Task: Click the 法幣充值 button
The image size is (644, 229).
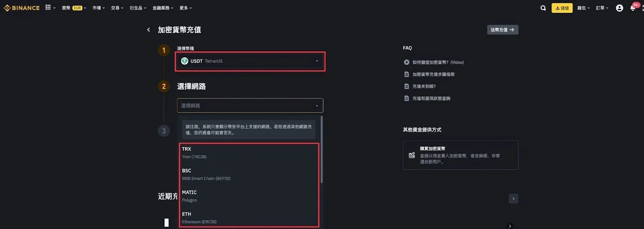Action: click(x=503, y=30)
